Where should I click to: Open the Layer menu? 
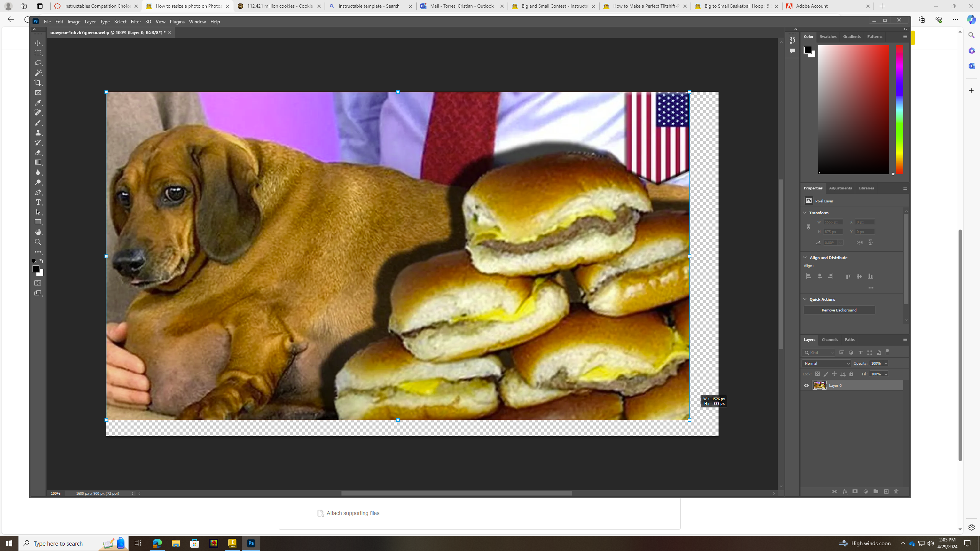(x=90, y=22)
